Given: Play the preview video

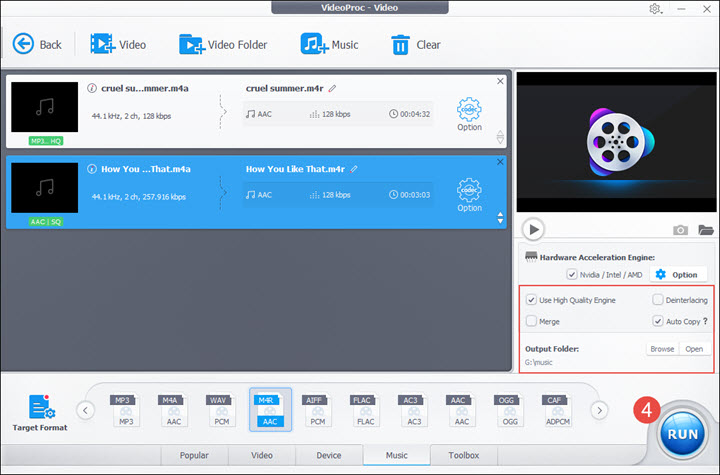Looking at the screenshot, I should pos(533,229).
